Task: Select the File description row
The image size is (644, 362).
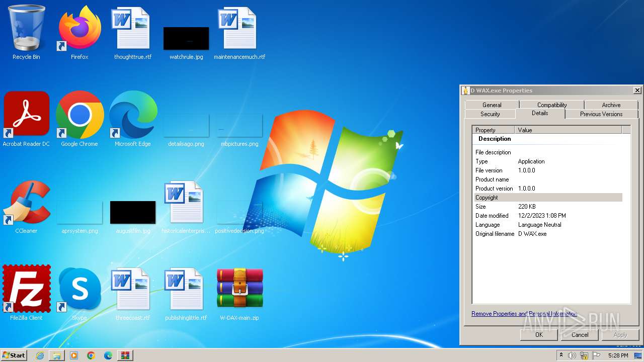Action: 548,152
